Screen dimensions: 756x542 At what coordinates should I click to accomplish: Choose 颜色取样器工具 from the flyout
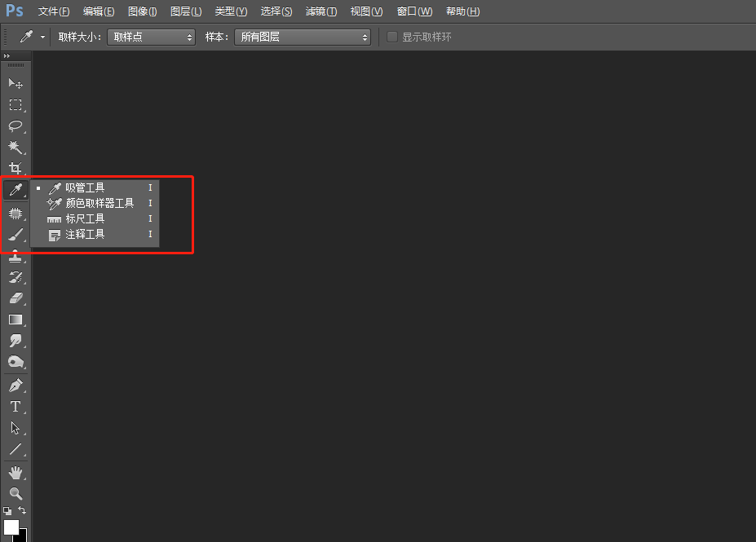[x=95, y=203]
